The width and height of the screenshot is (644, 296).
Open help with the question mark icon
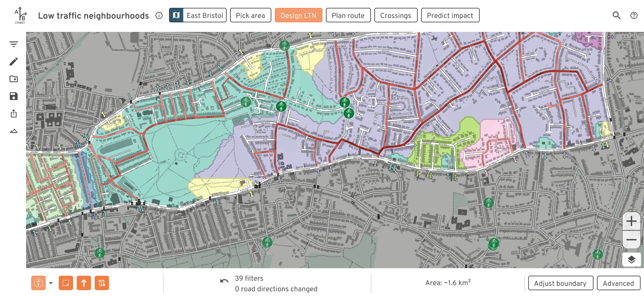coord(634,15)
